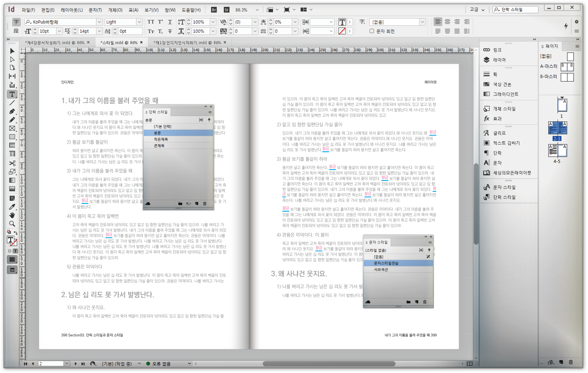The width and height of the screenshot is (588, 373).
Task: Open the 오류 없음 preflight dropdown
Action: [190, 364]
